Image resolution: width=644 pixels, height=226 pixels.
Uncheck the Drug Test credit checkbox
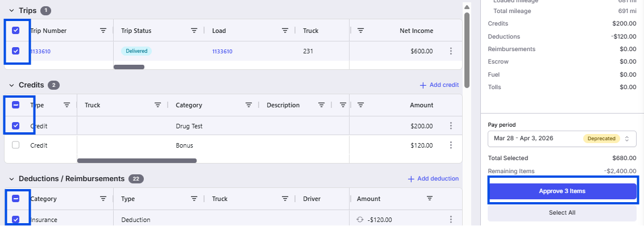click(15, 125)
